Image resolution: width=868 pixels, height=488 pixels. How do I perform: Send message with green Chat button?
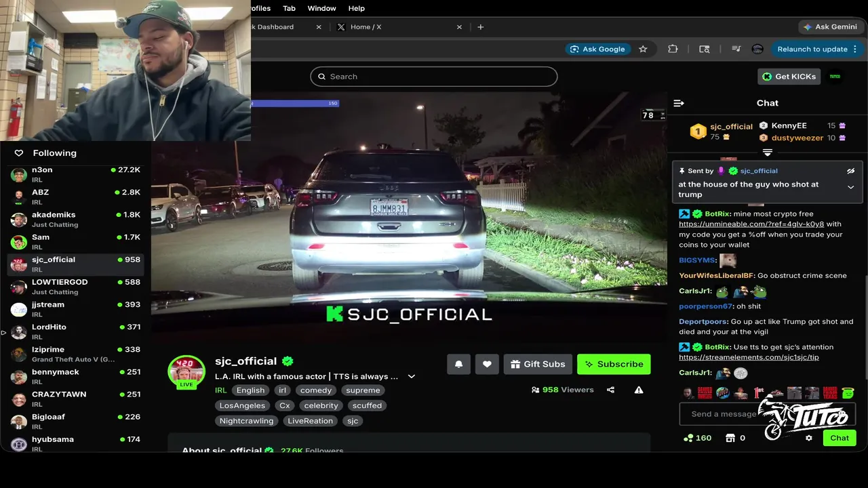point(840,438)
